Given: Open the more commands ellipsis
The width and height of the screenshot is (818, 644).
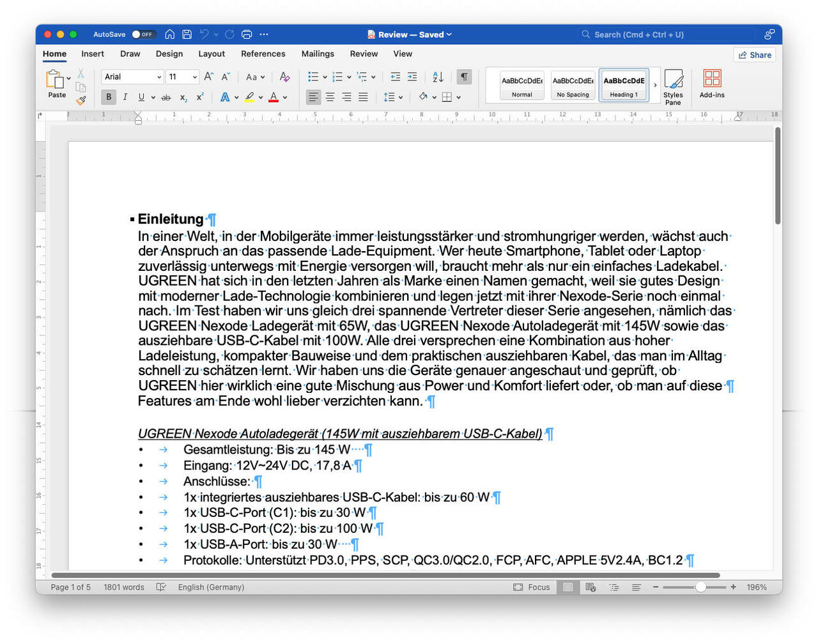Looking at the screenshot, I should (264, 34).
